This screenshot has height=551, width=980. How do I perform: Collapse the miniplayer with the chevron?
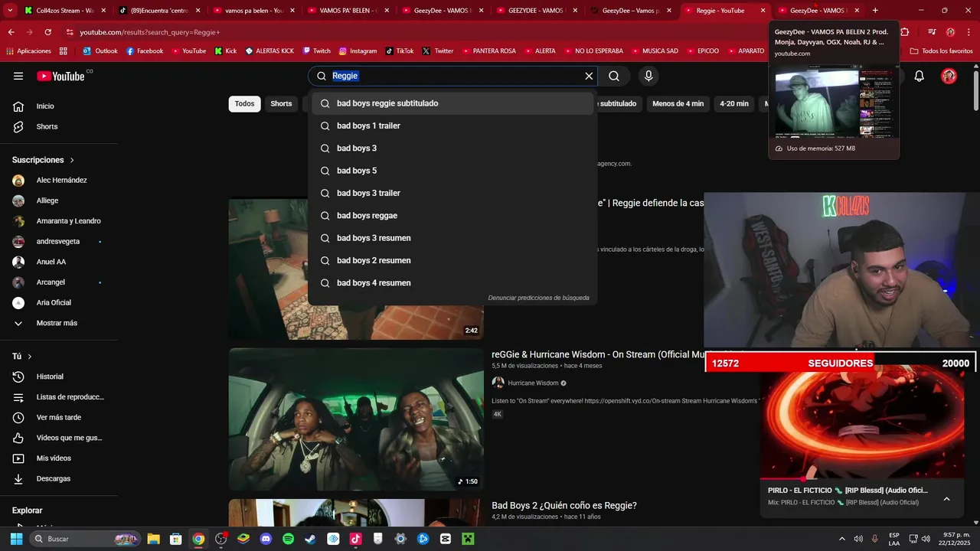[x=946, y=499]
